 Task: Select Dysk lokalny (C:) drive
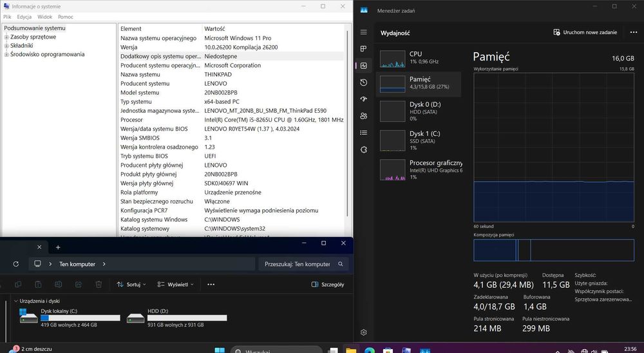pos(70,318)
